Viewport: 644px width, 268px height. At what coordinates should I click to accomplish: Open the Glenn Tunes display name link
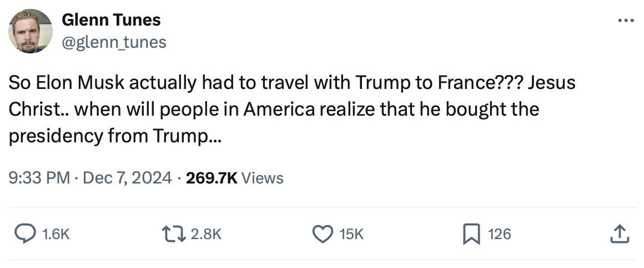click(111, 20)
